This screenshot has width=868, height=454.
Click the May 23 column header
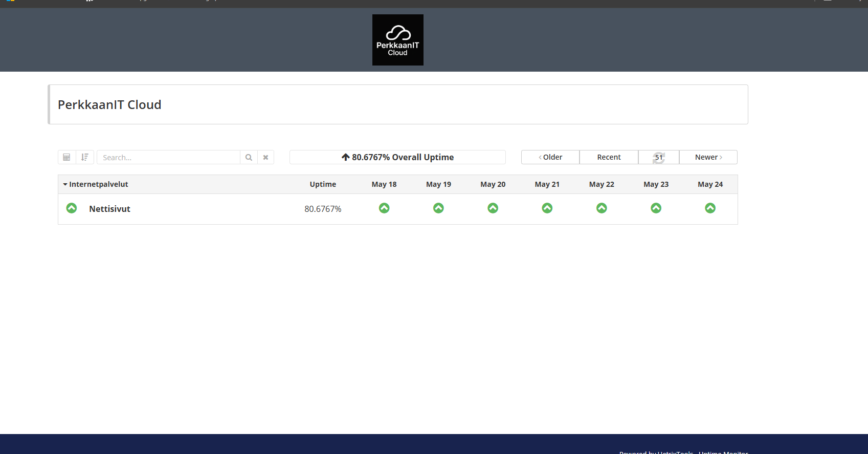[656, 184]
